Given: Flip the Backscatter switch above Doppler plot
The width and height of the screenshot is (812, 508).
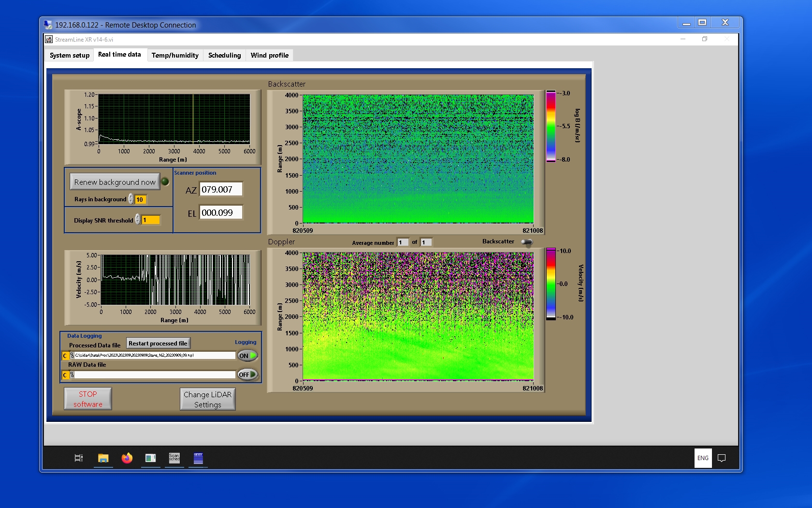Looking at the screenshot, I should point(527,242).
